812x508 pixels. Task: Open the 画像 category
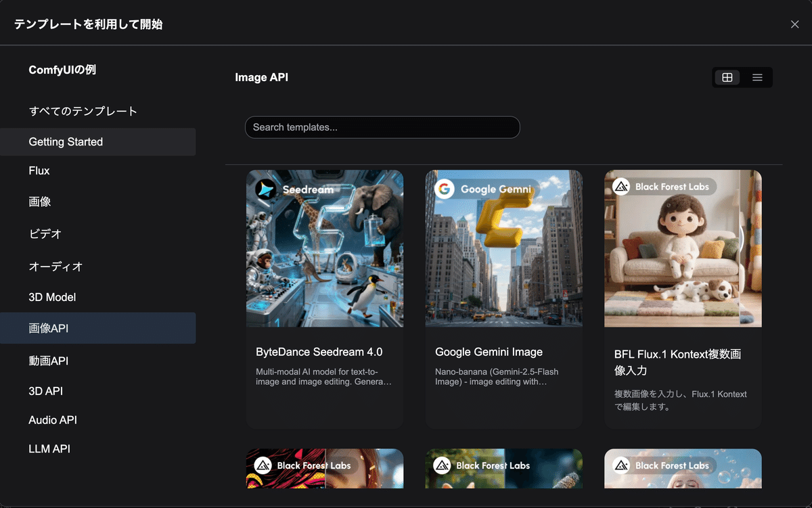(98, 202)
